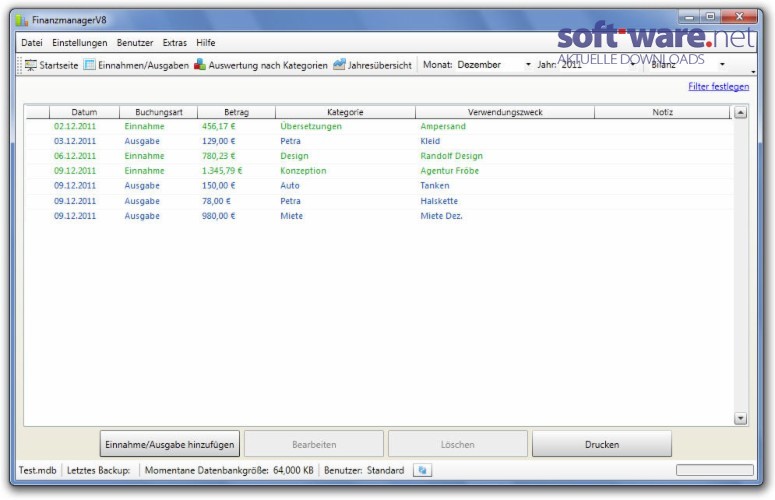This screenshot has height=500, width=775.
Task: Select the 02.12.2011 date cell
Action: (75, 126)
